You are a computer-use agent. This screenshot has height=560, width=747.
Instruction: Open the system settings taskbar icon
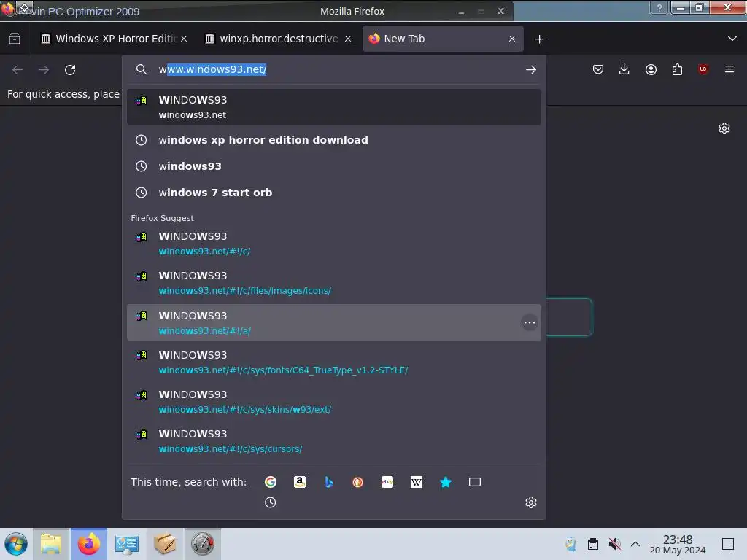coord(127,544)
